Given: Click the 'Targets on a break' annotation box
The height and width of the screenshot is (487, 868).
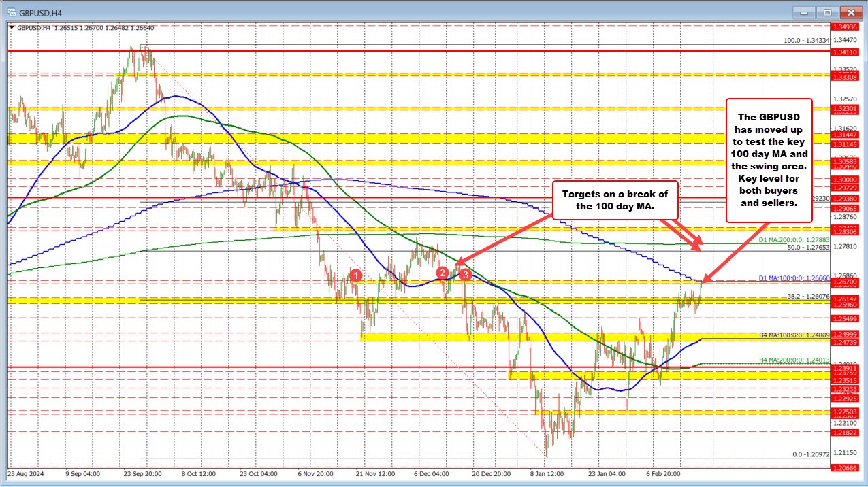Looking at the screenshot, I should tap(616, 199).
